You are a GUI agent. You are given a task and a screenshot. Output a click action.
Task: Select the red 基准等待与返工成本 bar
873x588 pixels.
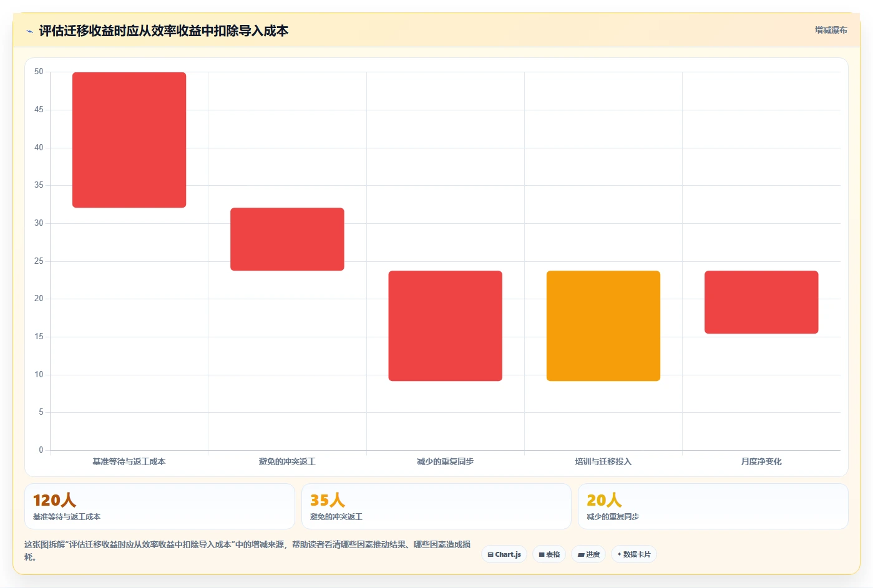(x=129, y=140)
